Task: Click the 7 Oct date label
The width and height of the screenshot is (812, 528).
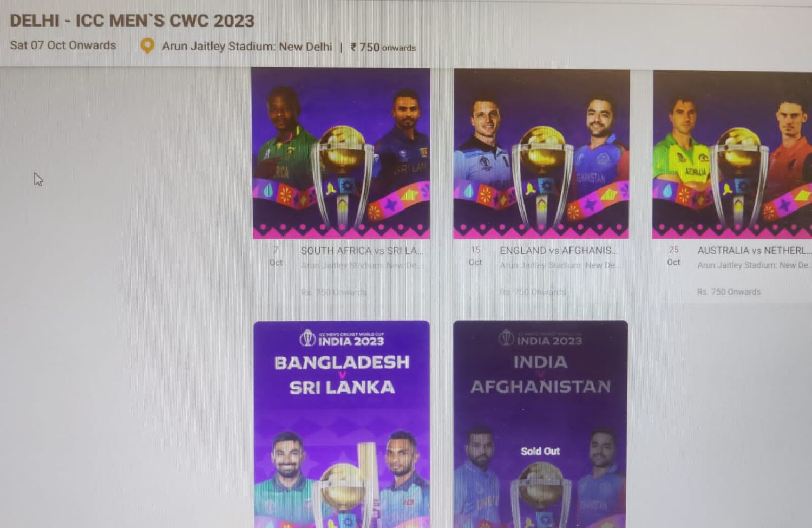Action: 276,256
